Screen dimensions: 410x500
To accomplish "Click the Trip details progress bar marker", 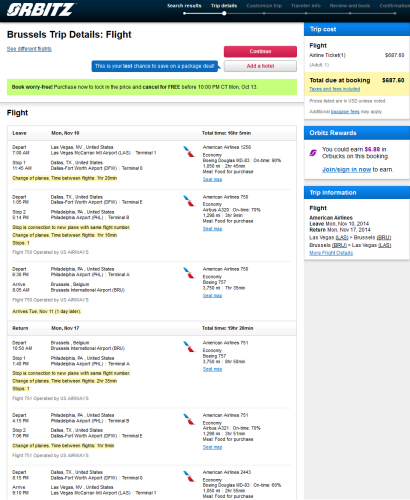I will [224, 13].
